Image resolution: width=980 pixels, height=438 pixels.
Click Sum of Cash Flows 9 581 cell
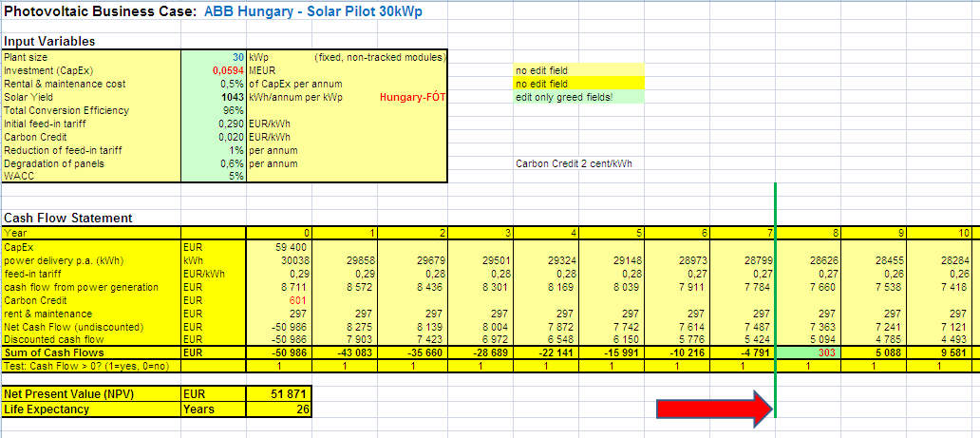pos(940,352)
